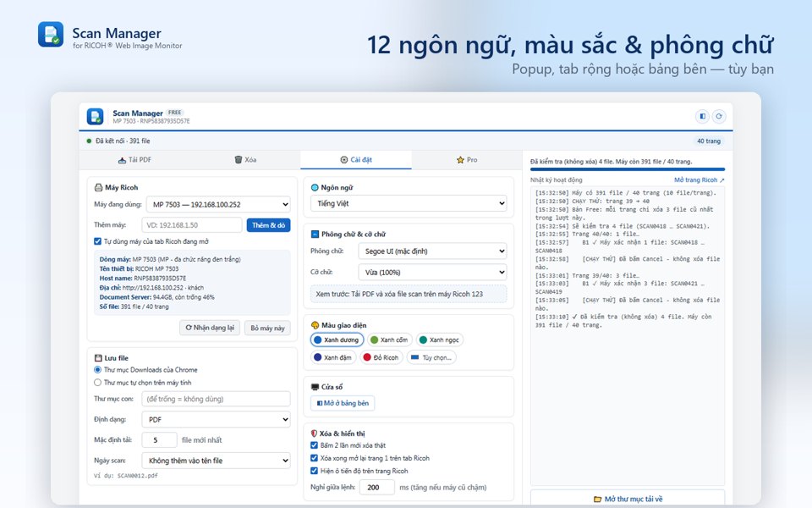Open the 'Máy đang dùng' printer dropdown
Screen dimensions: 812x508
tap(218, 205)
